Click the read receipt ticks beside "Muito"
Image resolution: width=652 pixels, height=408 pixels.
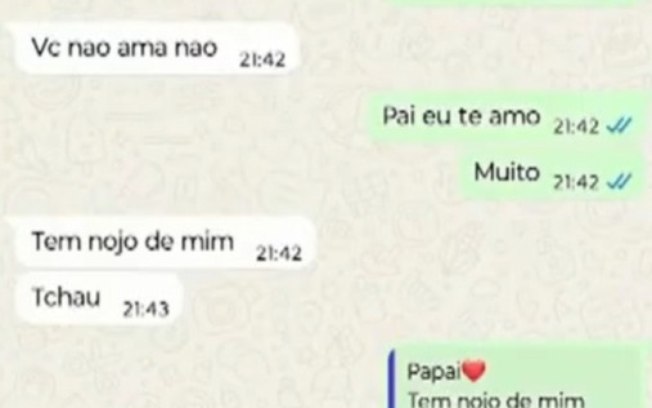(619, 182)
